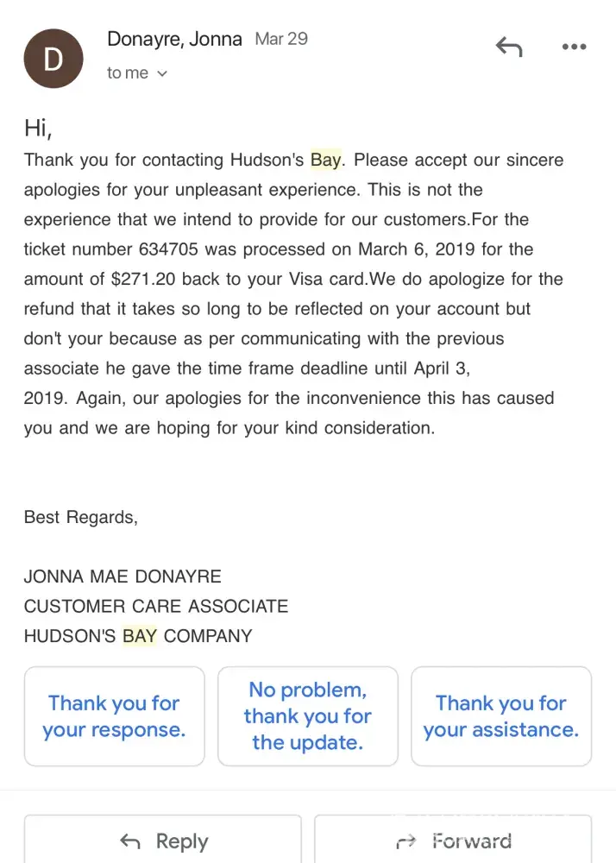Pick the "No problem, thank you for the update." reply
The height and width of the screenshot is (863, 616).
tap(308, 716)
